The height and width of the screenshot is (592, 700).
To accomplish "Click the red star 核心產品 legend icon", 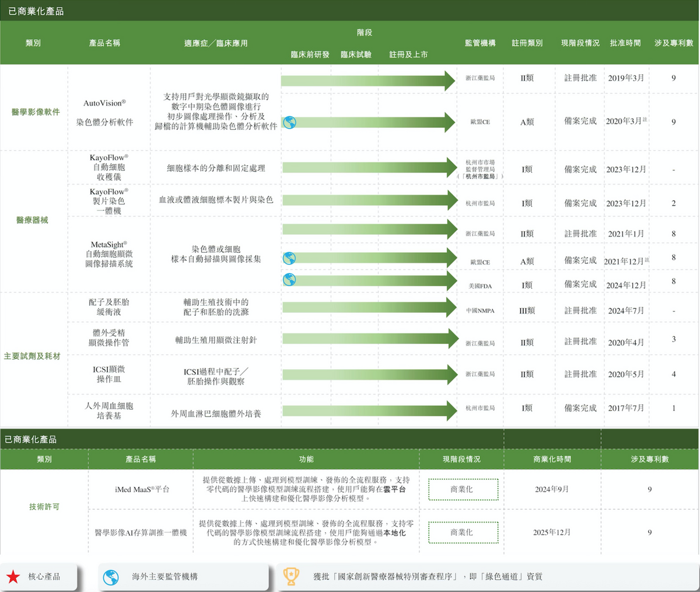I will (x=13, y=577).
